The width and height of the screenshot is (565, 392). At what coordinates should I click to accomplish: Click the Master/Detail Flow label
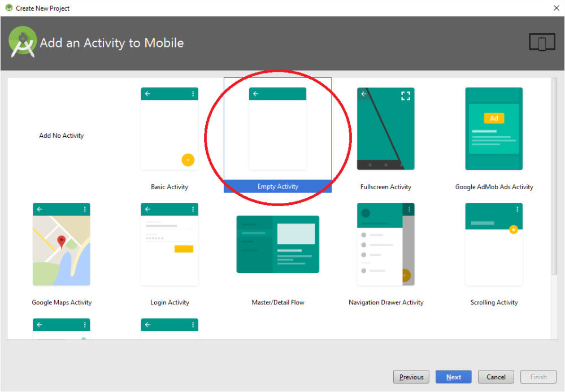click(278, 302)
